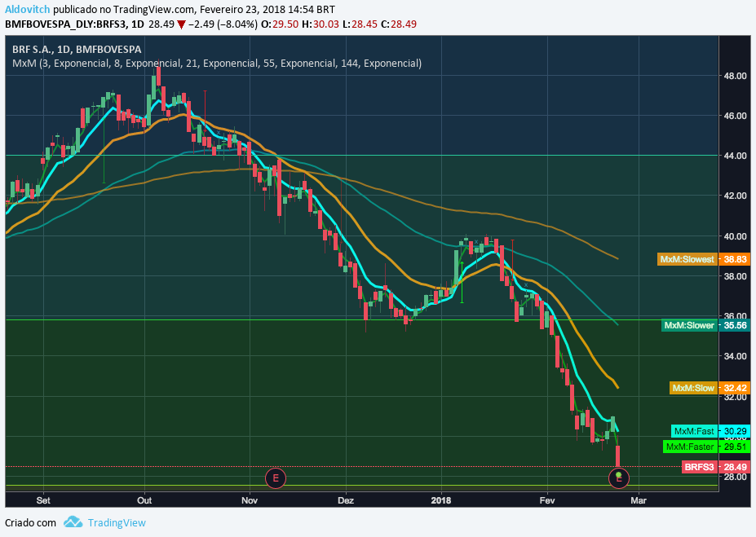Click the 34.00 price axis label
756x537 pixels.
[735, 356]
